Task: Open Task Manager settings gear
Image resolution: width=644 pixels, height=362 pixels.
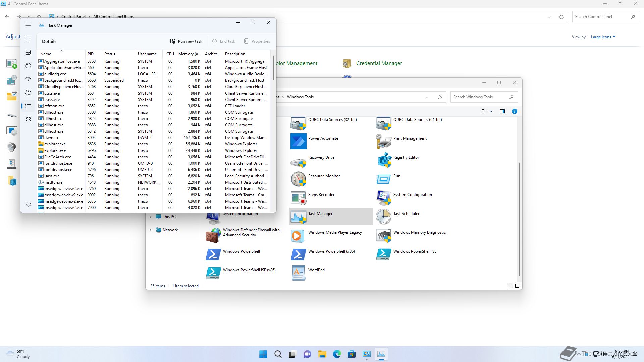Action: 28,204
